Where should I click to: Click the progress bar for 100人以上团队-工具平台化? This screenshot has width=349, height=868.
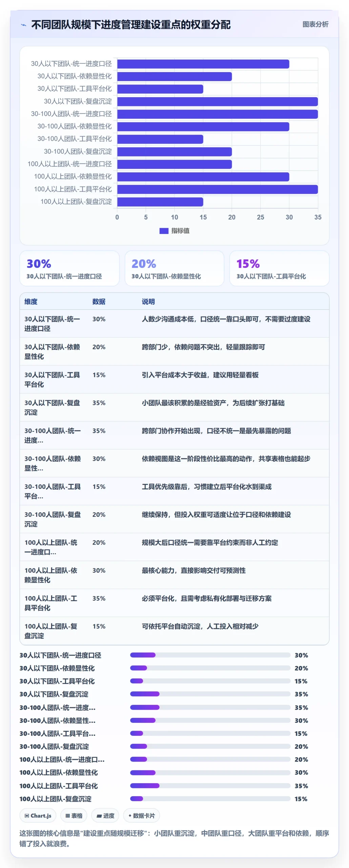(x=210, y=786)
